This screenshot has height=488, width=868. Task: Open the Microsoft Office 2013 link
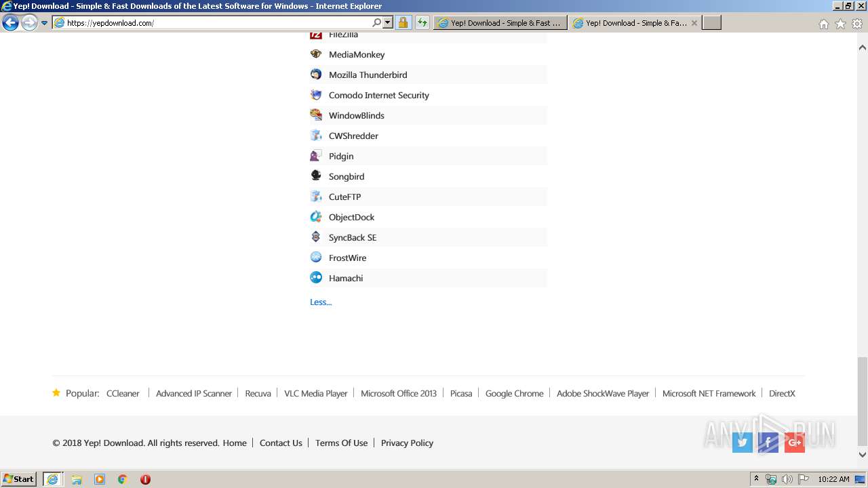(x=399, y=393)
